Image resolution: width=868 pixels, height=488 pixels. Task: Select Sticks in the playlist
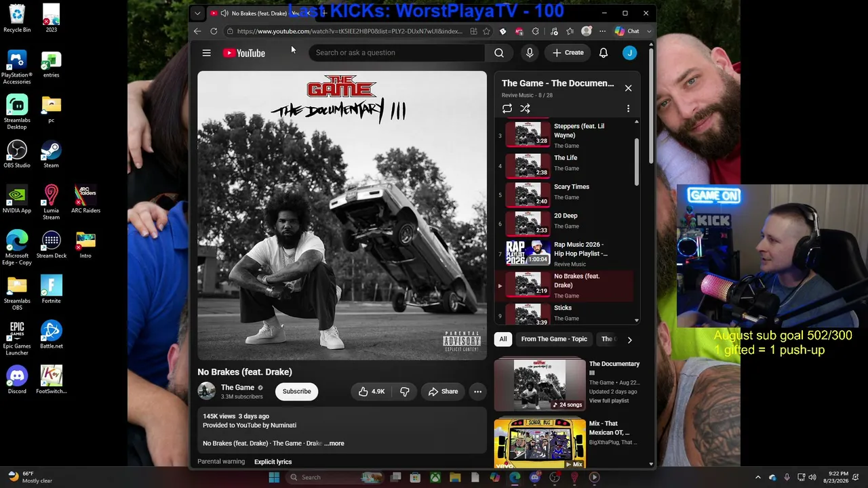click(x=566, y=314)
